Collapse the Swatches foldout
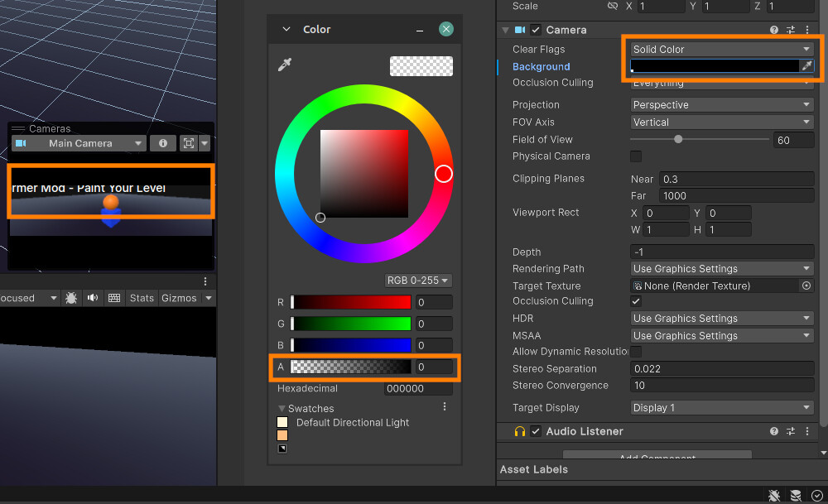 [282, 409]
